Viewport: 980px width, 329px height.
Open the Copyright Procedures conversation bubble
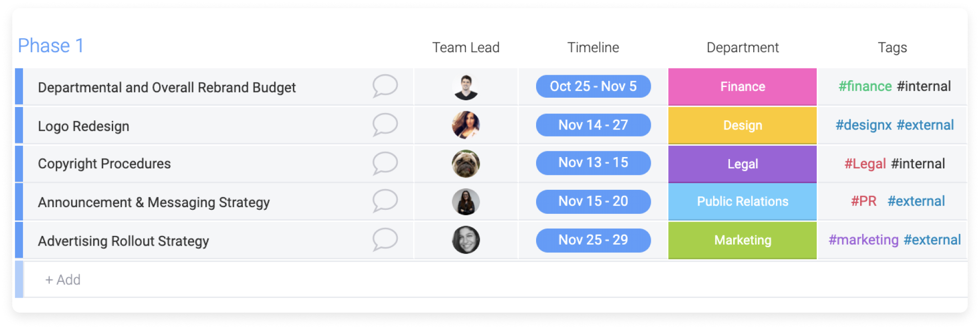point(385,163)
